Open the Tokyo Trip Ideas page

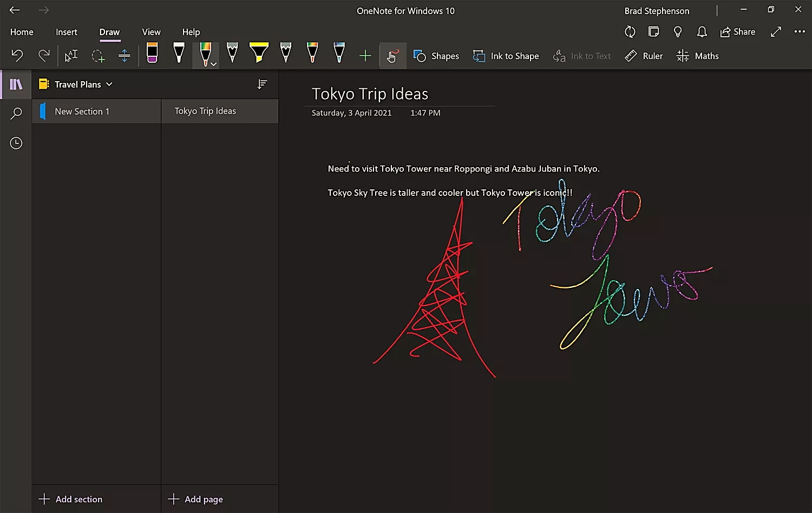[x=220, y=111]
